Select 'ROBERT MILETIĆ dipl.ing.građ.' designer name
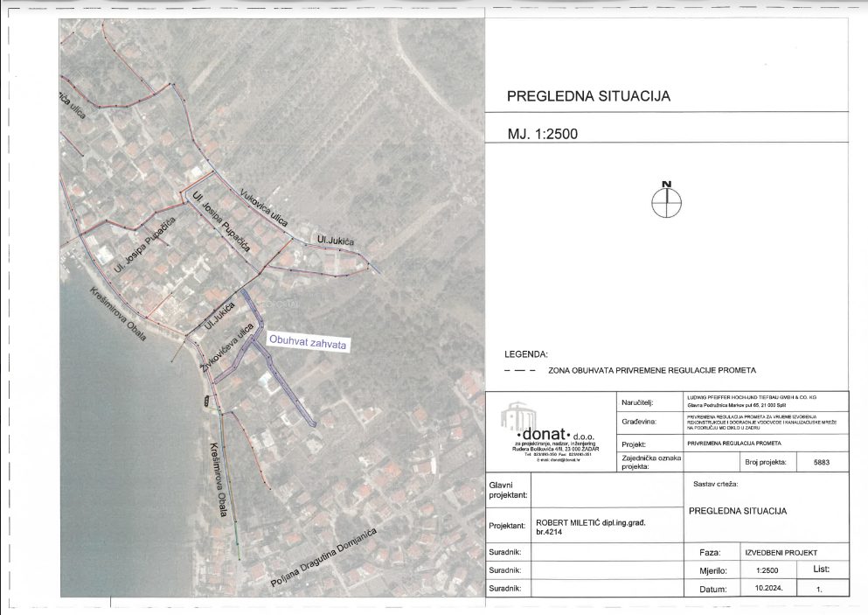This screenshot has height=615, width=868. [x=591, y=522]
